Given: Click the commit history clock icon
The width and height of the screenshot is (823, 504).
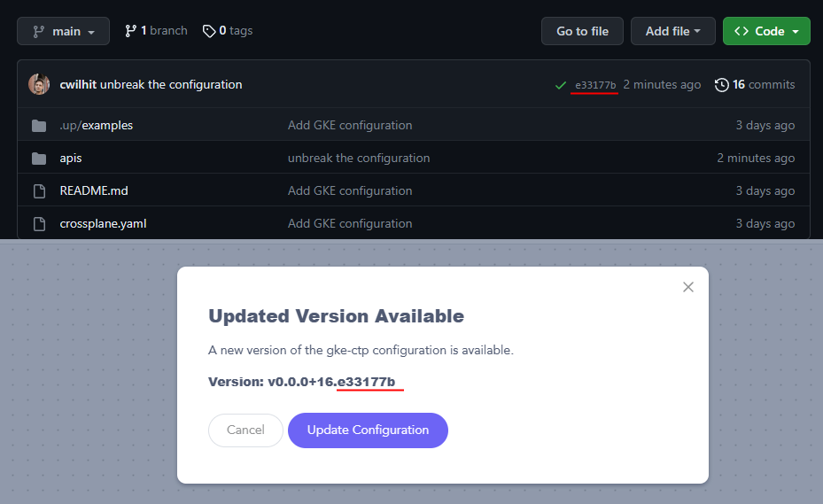Looking at the screenshot, I should click(722, 85).
